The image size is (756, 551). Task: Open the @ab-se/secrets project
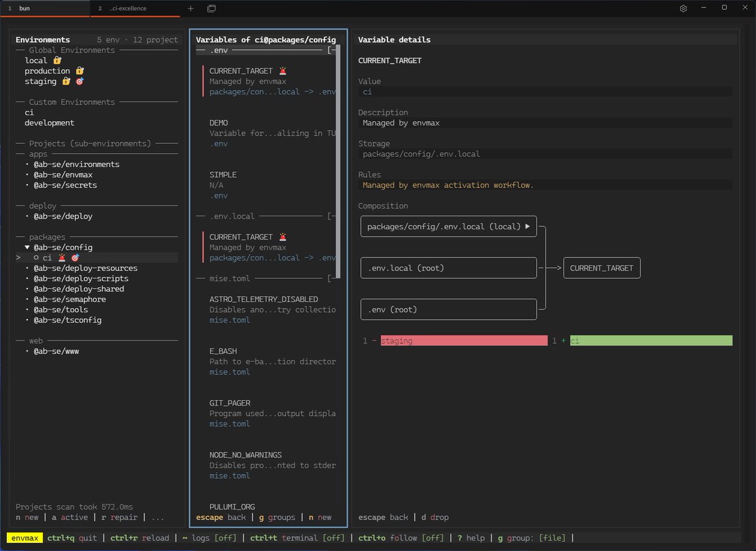65,185
